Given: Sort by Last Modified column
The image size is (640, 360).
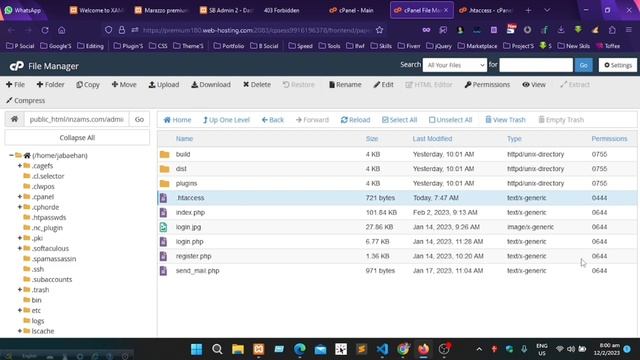Looking at the screenshot, I should (x=432, y=139).
